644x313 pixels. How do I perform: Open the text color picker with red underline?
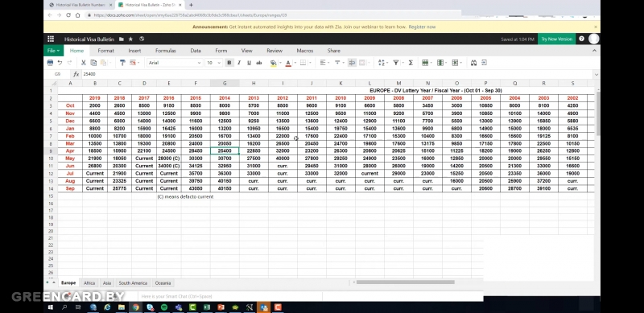point(288,63)
